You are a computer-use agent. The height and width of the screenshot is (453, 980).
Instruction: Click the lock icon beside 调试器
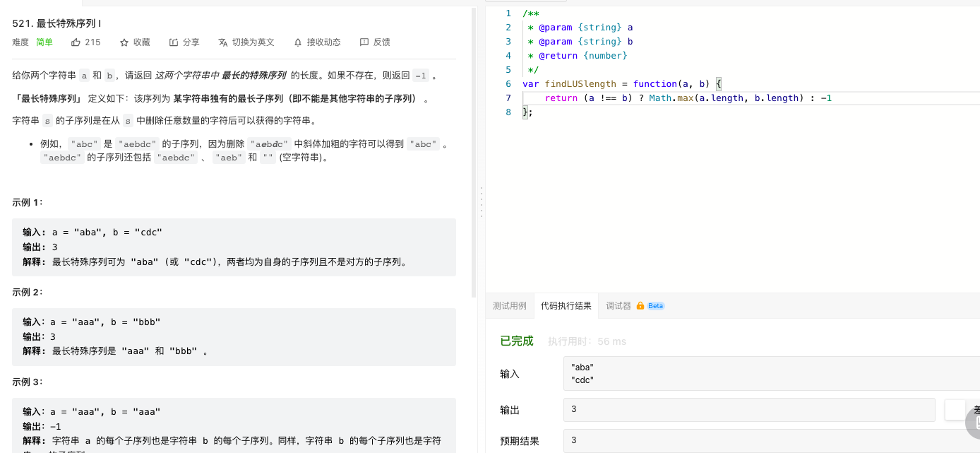click(x=640, y=306)
